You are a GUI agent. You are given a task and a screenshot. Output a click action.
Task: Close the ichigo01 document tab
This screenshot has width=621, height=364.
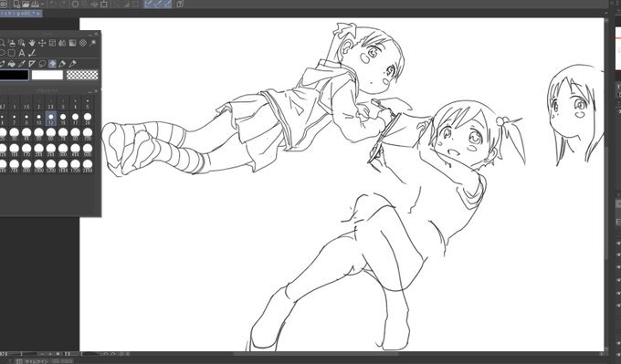point(38,14)
